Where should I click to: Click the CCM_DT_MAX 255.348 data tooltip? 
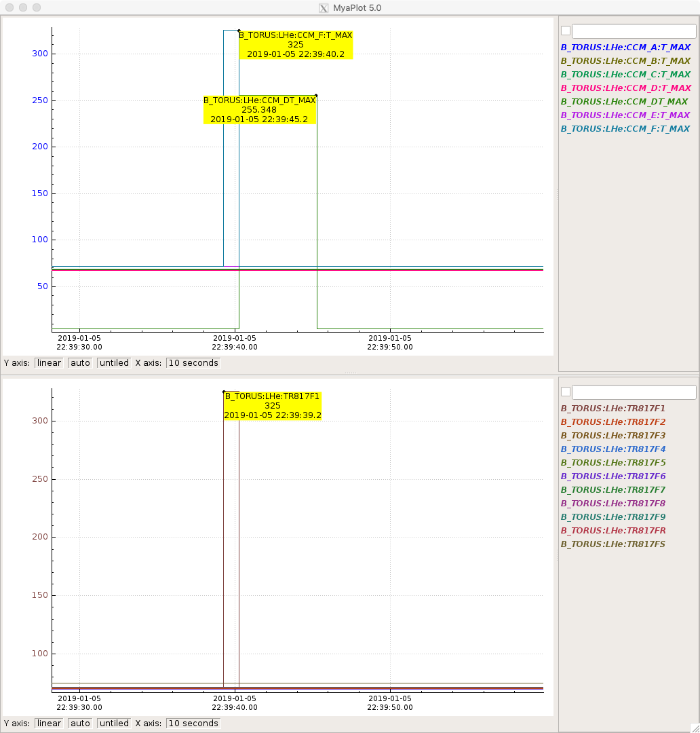pos(260,110)
